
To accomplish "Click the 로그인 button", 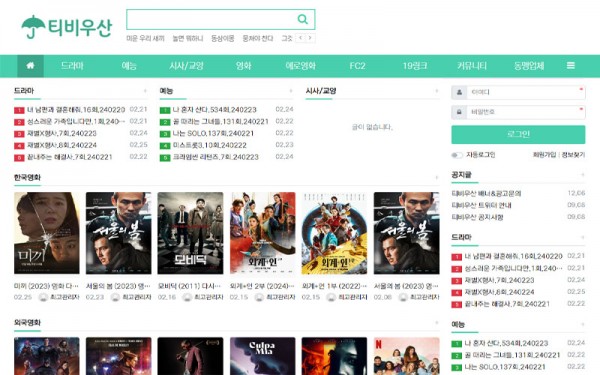I will (x=518, y=134).
